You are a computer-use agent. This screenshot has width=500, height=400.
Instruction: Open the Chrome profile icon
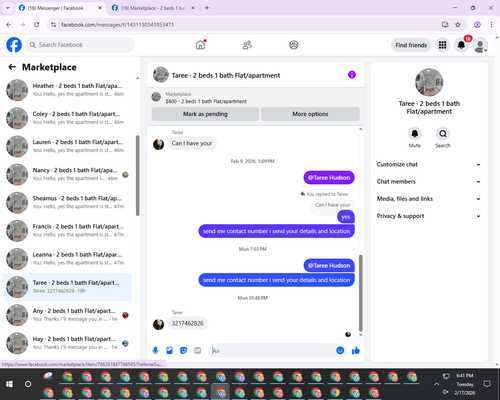[477, 25]
